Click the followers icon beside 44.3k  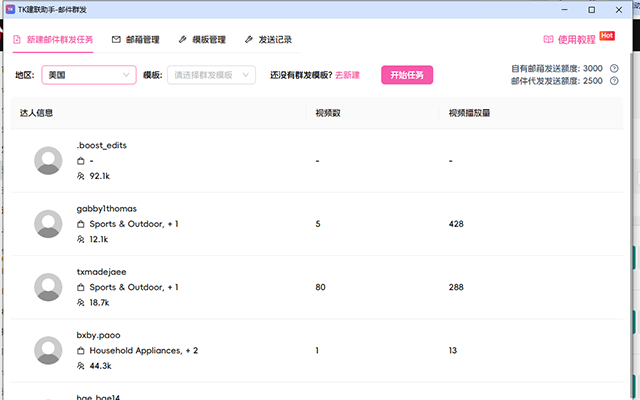coord(81,366)
